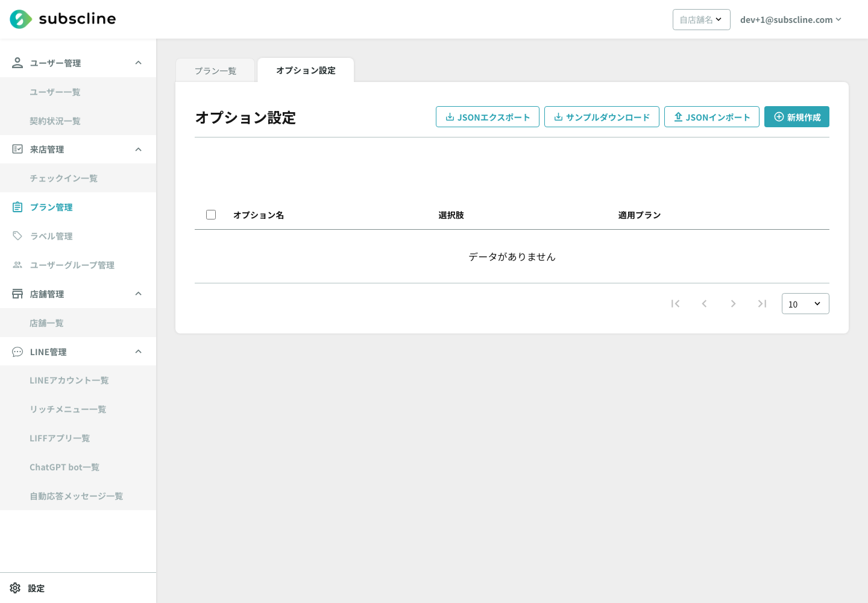This screenshot has height=603, width=868.
Task: Open チェックイン一覧 in the sidebar
Action: coord(78,178)
